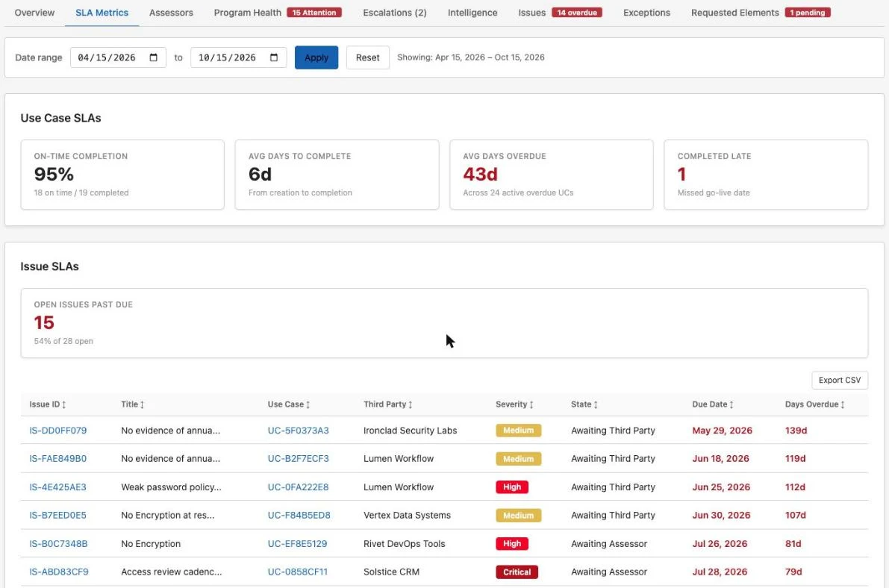Open use case UC-F84B5ED8

299,516
